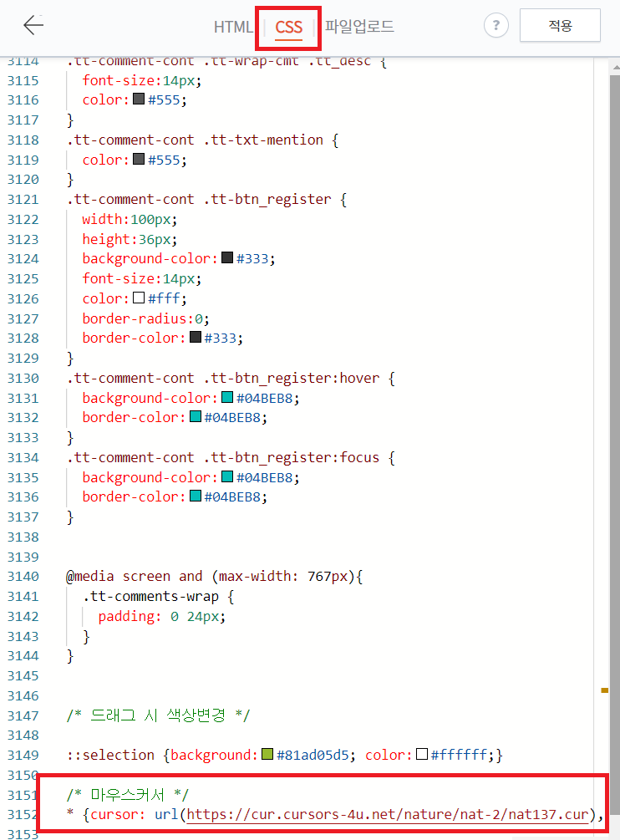Click the '/* 마우스커서 */' comment
The width and height of the screenshot is (620, 840).
(128, 795)
